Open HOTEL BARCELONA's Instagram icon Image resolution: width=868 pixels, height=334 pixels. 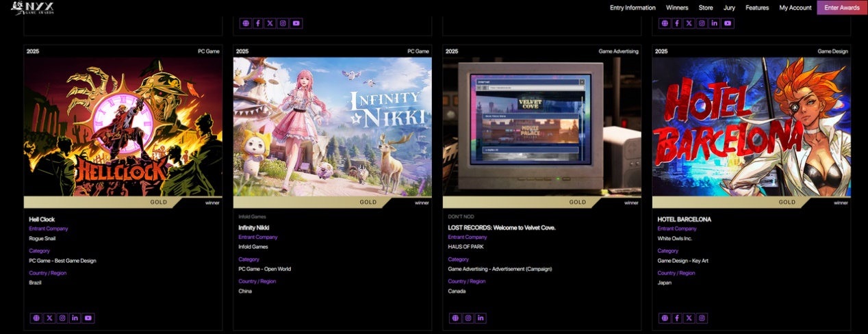[702, 318]
